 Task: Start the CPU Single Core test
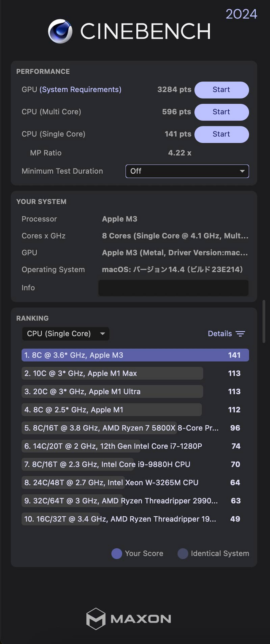click(x=221, y=134)
